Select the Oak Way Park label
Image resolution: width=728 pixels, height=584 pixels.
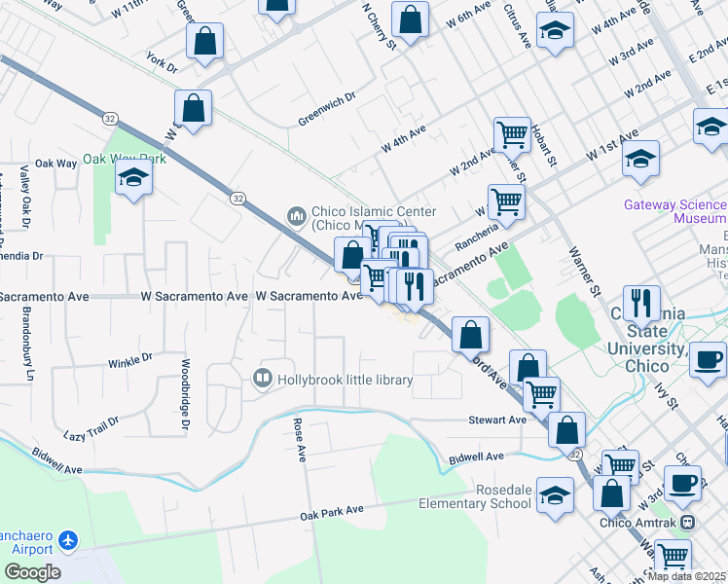[125, 159]
